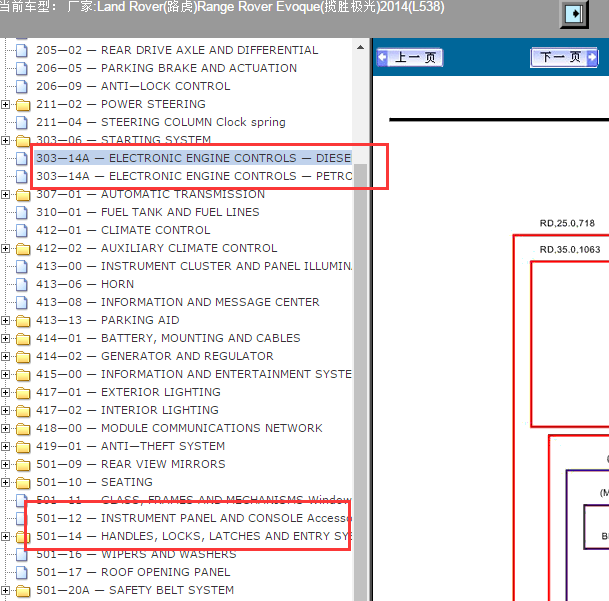The height and width of the screenshot is (601, 609).
Task: Select 303-14A ELECTRONIC ENGINE CONTROLS DIESEL
Action: click(193, 158)
